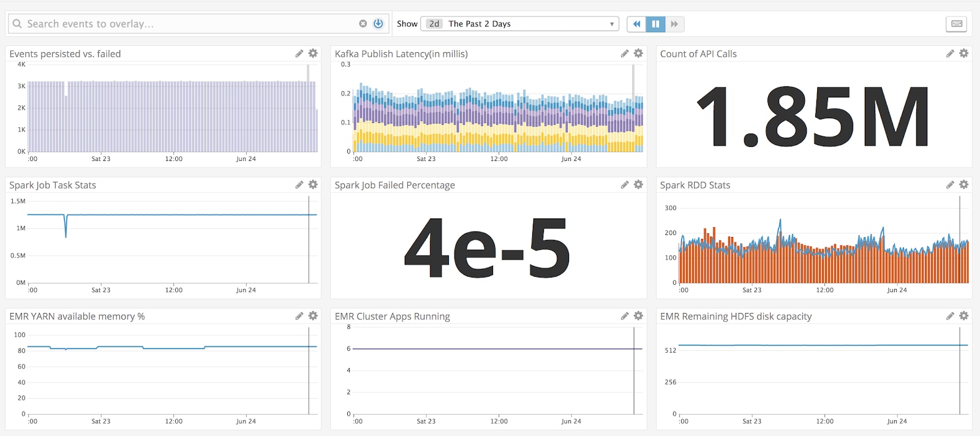Image resolution: width=980 pixels, height=436 pixels.
Task: Open the time range dropdown showing Past 2 Days
Action: 519,24
